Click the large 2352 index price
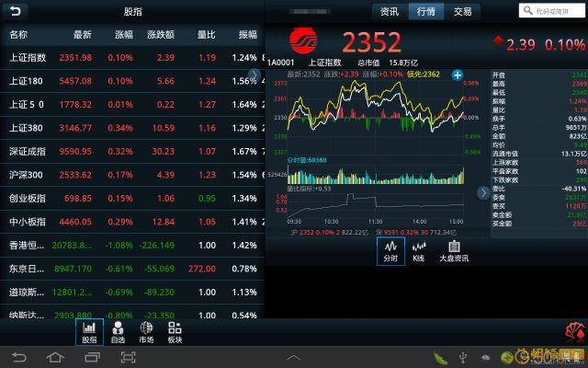Screen dimensions: 588x368 (x=371, y=42)
